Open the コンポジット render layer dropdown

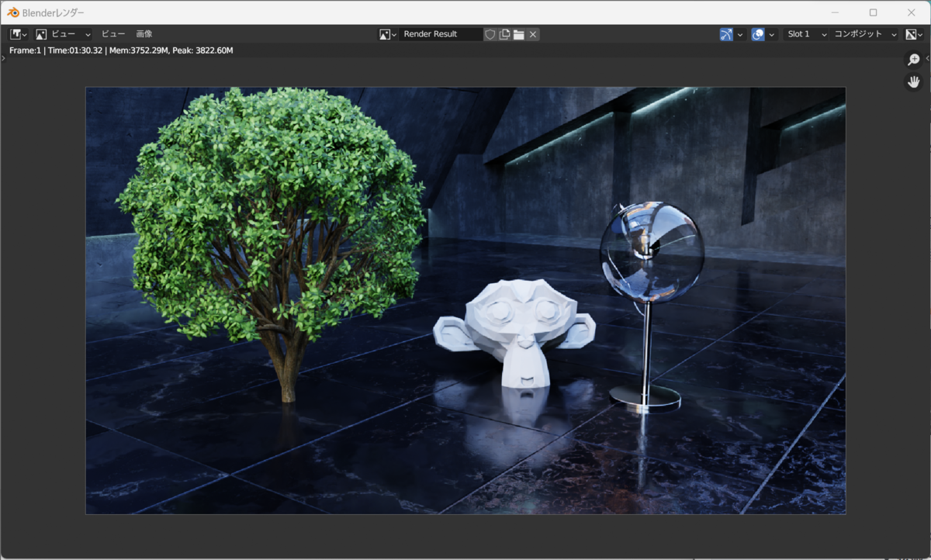click(864, 34)
